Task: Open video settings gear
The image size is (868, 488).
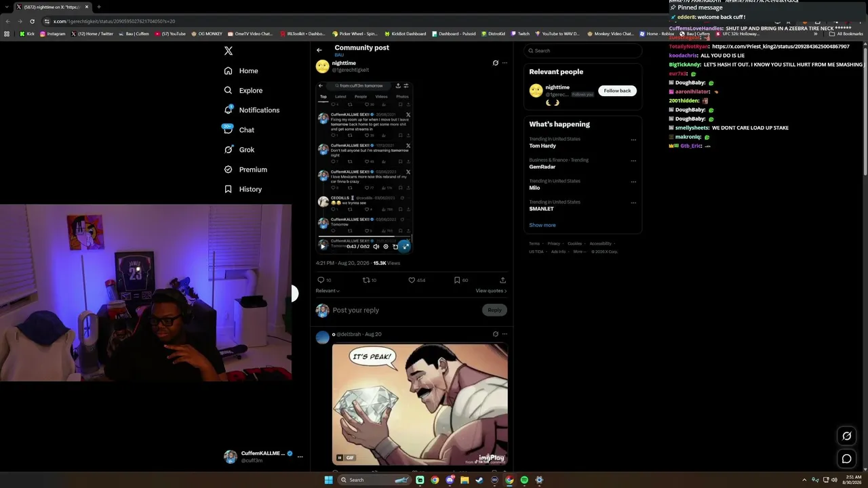Action: [x=386, y=246]
